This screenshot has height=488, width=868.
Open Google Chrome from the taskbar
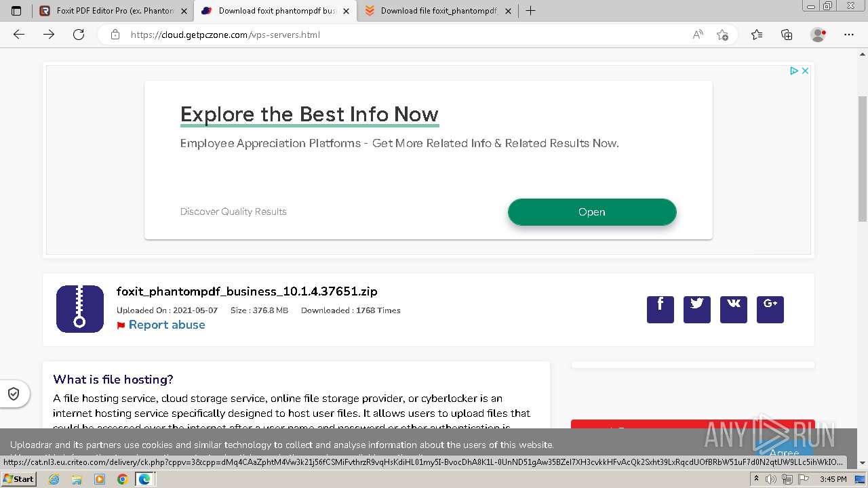point(122,479)
